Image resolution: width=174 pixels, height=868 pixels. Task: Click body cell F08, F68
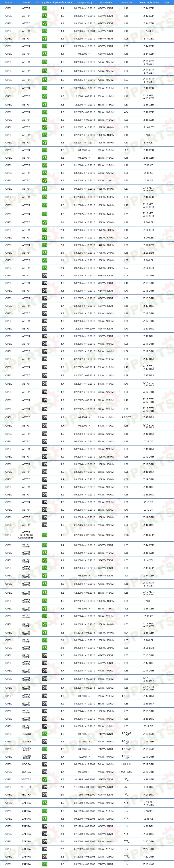click(x=126, y=764)
